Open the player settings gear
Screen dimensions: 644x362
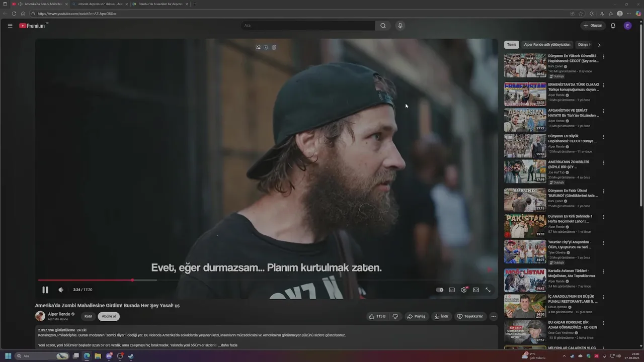point(464,290)
